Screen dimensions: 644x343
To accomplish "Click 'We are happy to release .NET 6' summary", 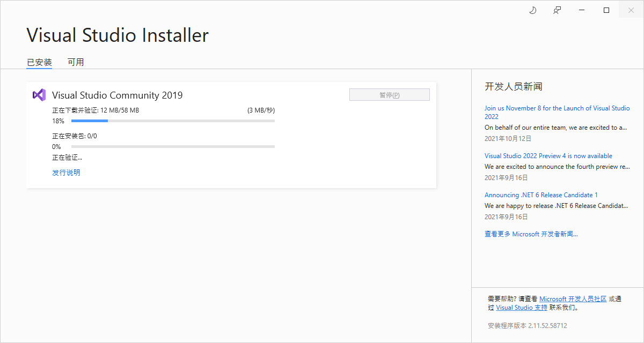I will tap(556, 206).
